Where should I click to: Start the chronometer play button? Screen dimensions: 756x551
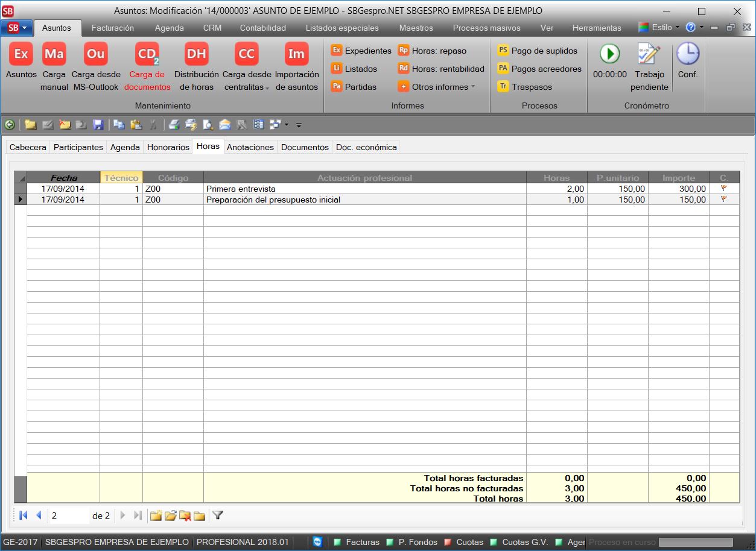point(609,54)
